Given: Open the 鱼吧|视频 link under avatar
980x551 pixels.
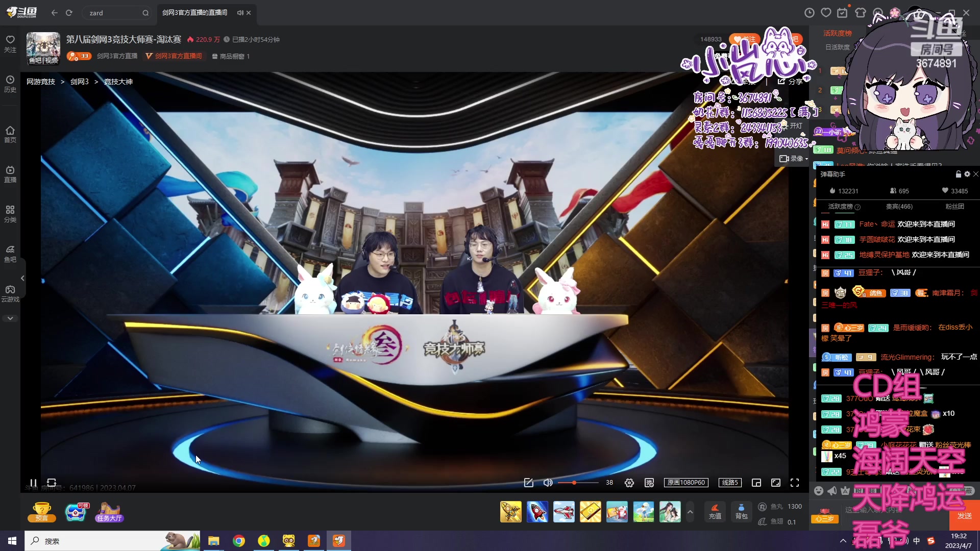Looking at the screenshot, I should click(x=43, y=61).
